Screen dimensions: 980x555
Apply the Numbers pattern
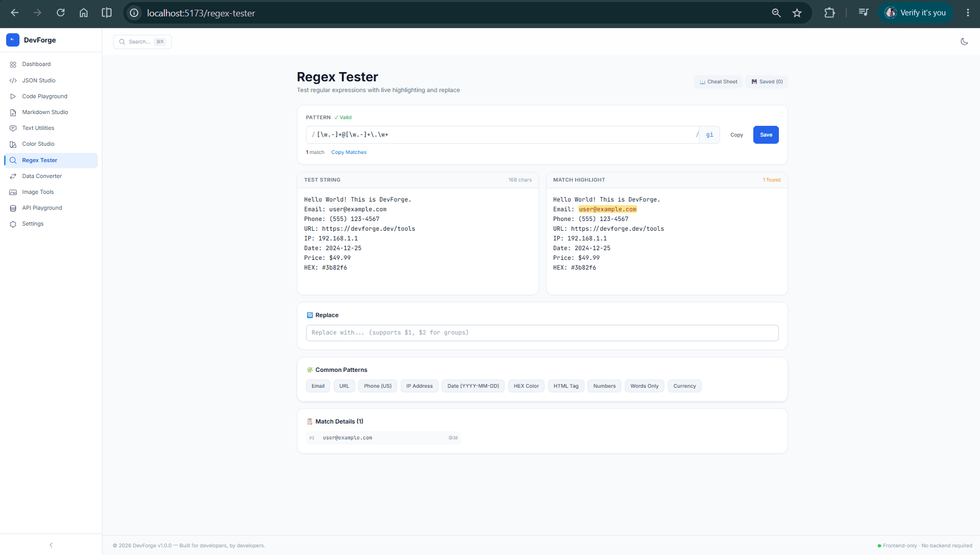(x=604, y=386)
